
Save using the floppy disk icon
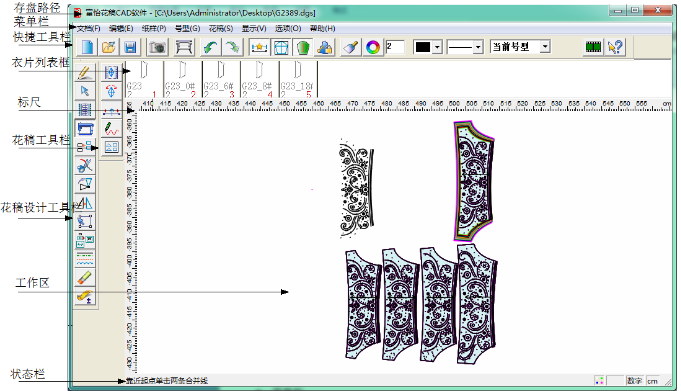[x=130, y=47]
